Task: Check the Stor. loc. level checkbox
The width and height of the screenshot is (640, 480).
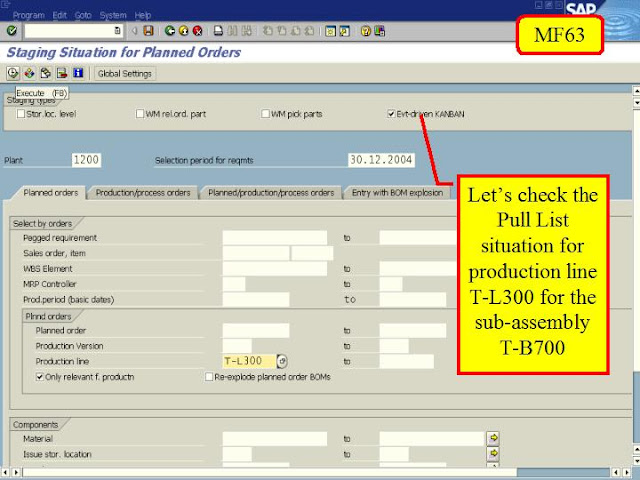Action: coord(20,114)
